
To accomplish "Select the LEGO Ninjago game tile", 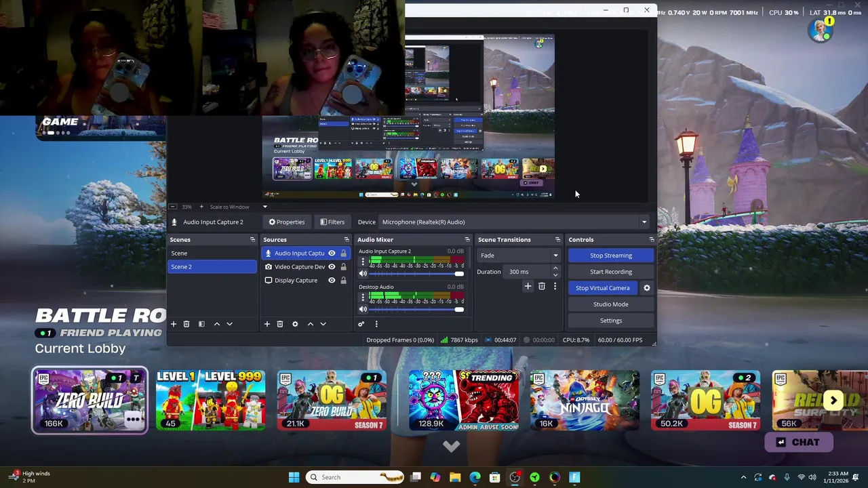I will [x=585, y=401].
